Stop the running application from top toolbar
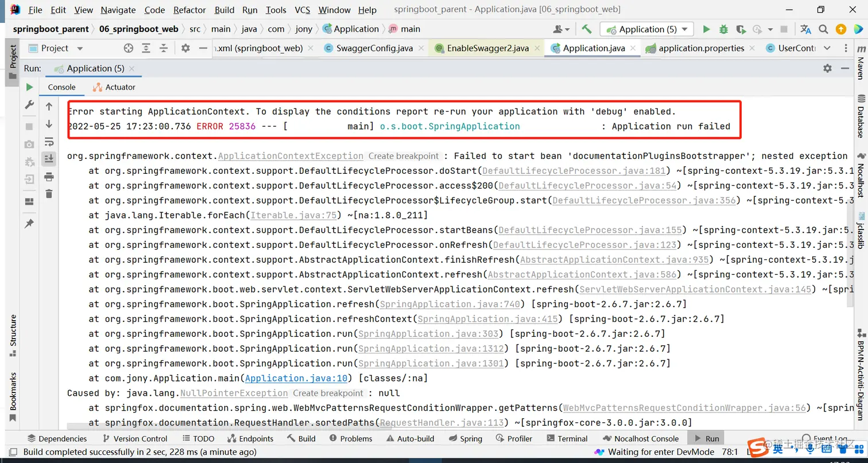This screenshot has height=463, width=868. coord(784,29)
